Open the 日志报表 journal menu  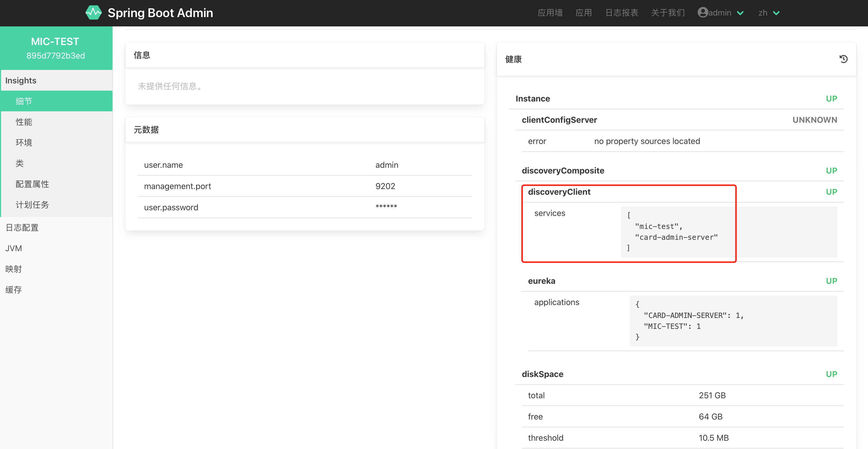pyautogui.click(x=622, y=13)
